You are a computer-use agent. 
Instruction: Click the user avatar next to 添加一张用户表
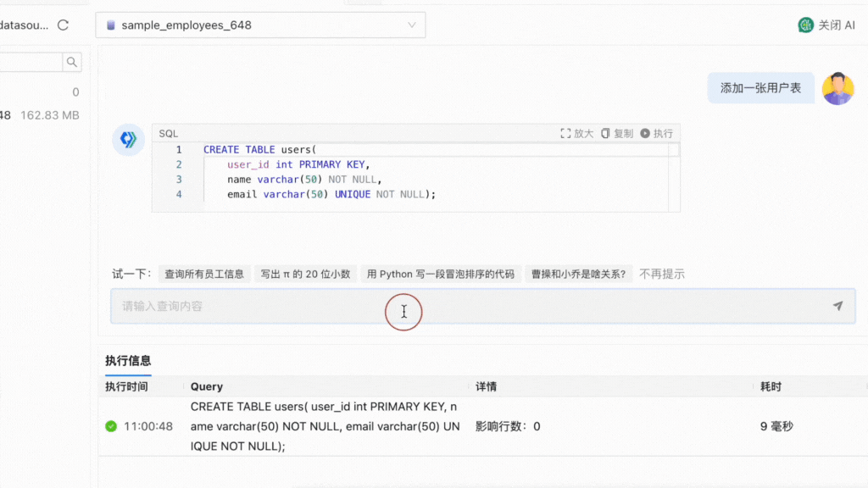click(838, 88)
